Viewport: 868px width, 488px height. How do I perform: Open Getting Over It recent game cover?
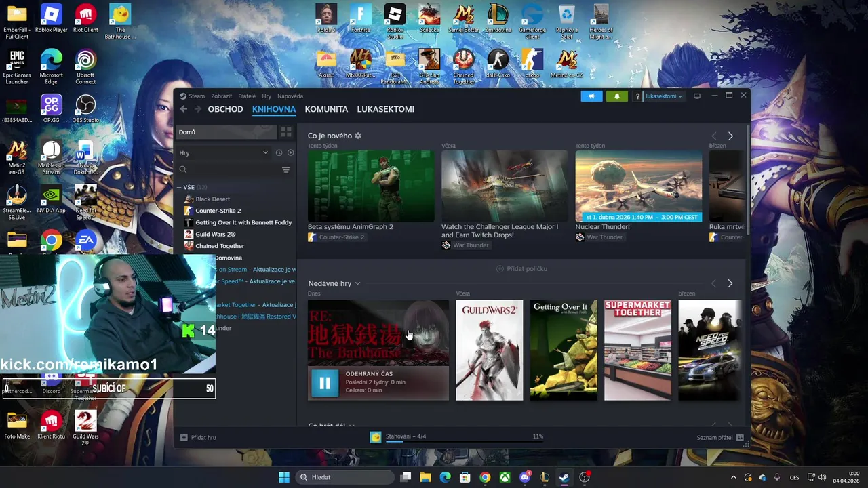click(564, 350)
